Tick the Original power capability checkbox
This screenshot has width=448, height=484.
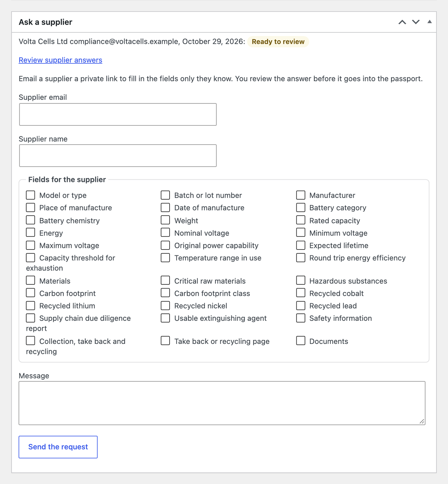165,245
